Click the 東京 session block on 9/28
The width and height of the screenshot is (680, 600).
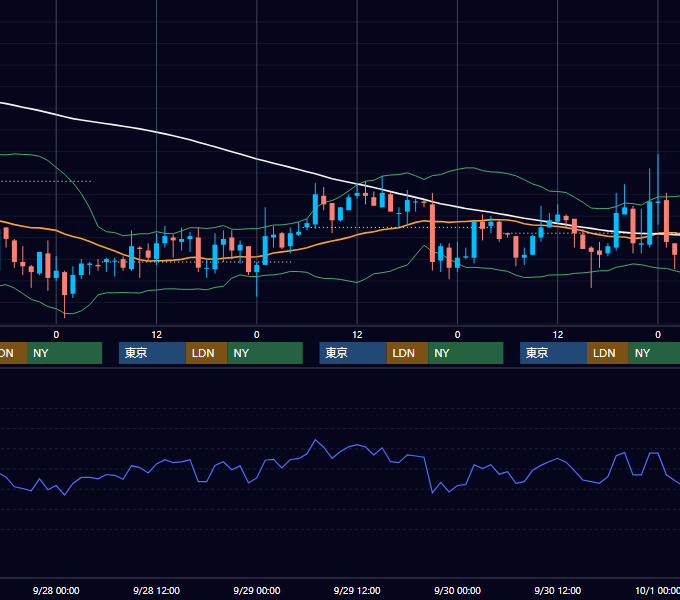152,353
